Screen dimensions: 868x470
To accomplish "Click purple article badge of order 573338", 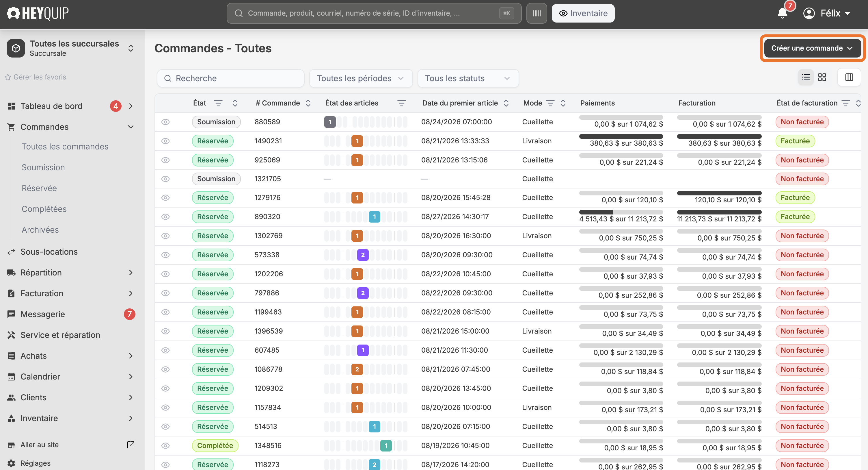I will (x=363, y=255).
